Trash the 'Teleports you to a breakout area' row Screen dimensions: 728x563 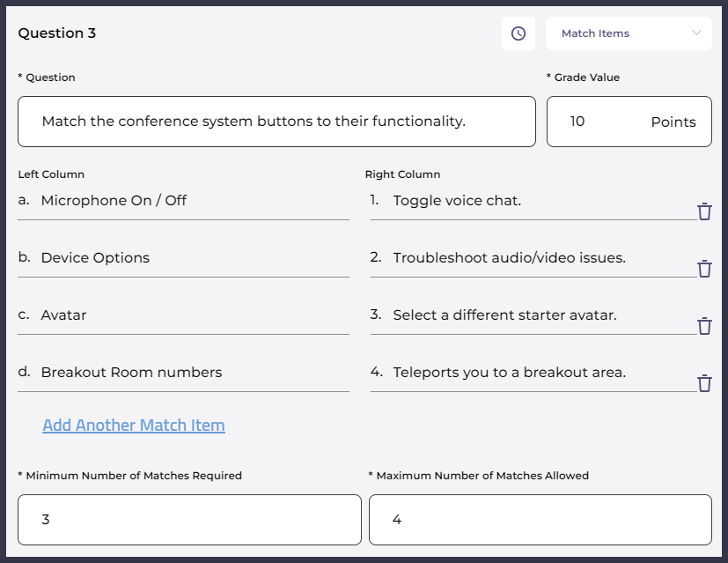704,383
